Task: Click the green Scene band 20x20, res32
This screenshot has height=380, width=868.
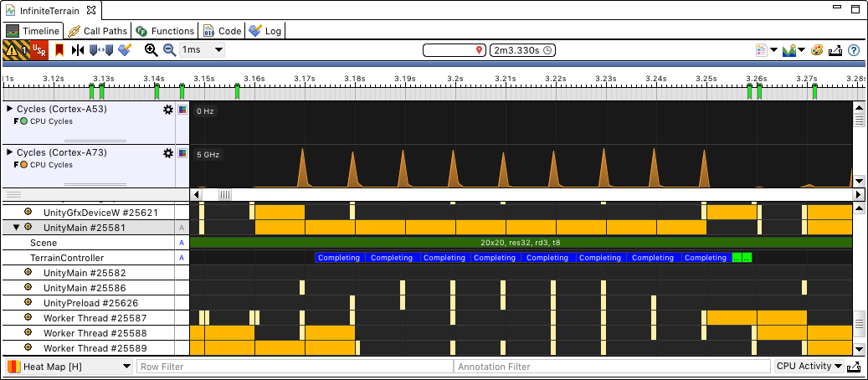Action: tap(521, 243)
